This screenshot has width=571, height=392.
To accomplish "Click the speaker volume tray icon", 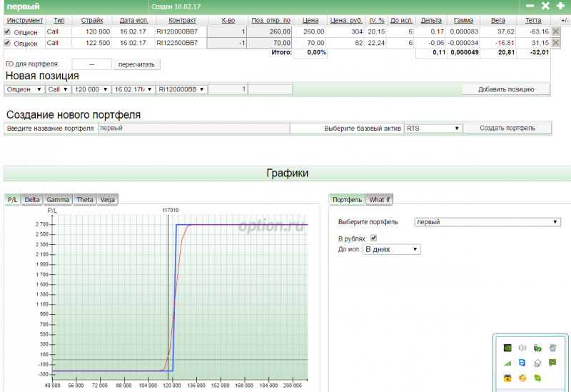I will click(x=522, y=348).
